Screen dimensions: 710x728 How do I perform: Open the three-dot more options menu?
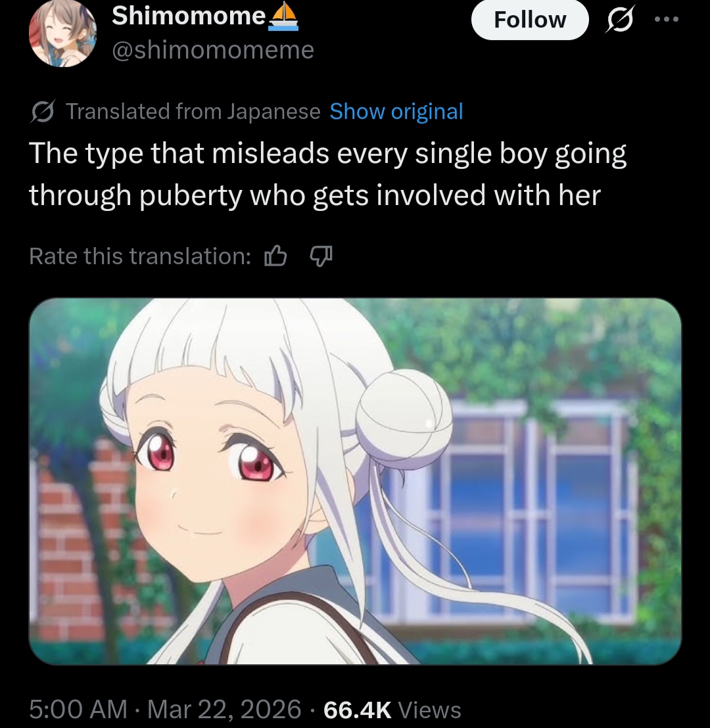coord(667,19)
